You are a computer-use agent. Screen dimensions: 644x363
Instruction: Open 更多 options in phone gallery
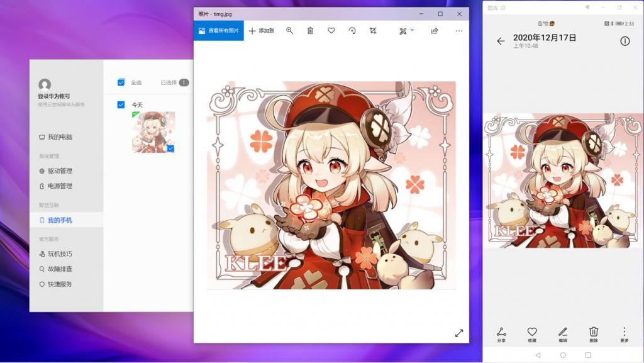pyautogui.click(x=624, y=334)
